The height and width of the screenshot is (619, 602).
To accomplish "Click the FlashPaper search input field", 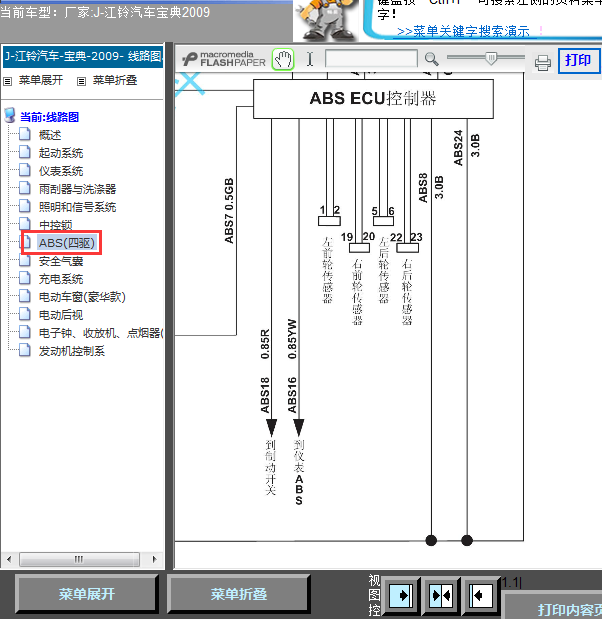I will [371, 59].
